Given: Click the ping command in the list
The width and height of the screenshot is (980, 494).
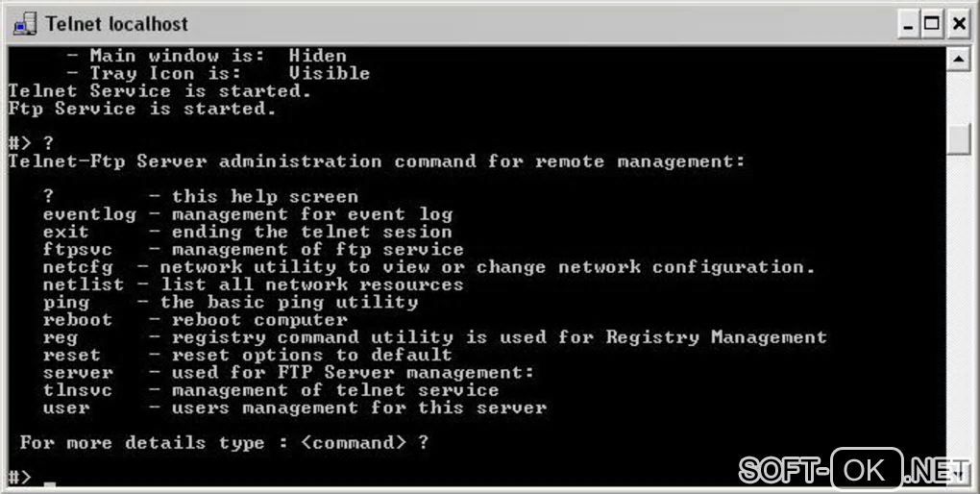Looking at the screenshot, I should [65, 302].
